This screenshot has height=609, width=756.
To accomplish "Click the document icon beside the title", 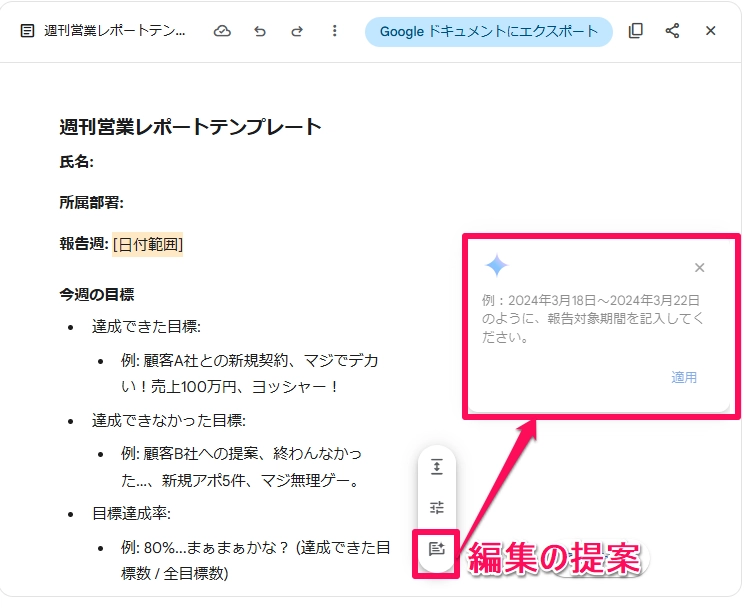I will [28, 31].
